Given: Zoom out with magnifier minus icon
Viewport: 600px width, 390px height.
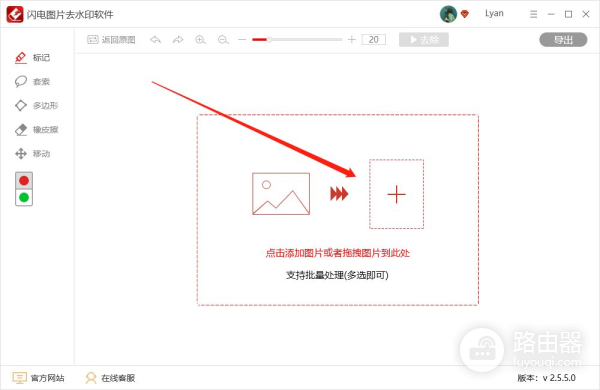Looking at the screenshot, I should pyautogui.click(x=223, y=40).
